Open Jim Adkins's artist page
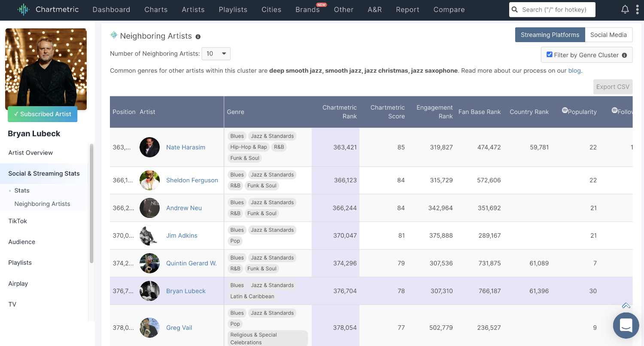This screenshot has height=346, width=644. [182, 236]
